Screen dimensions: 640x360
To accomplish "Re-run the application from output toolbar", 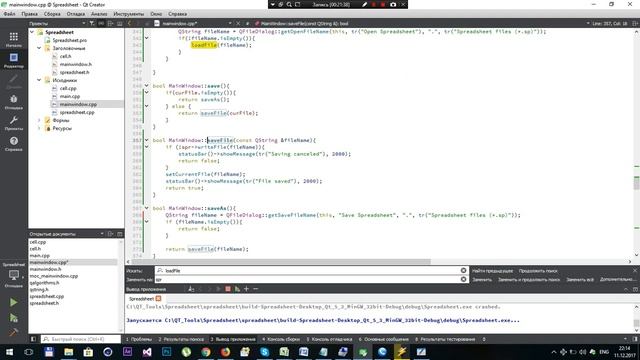I will coord(237,289).
